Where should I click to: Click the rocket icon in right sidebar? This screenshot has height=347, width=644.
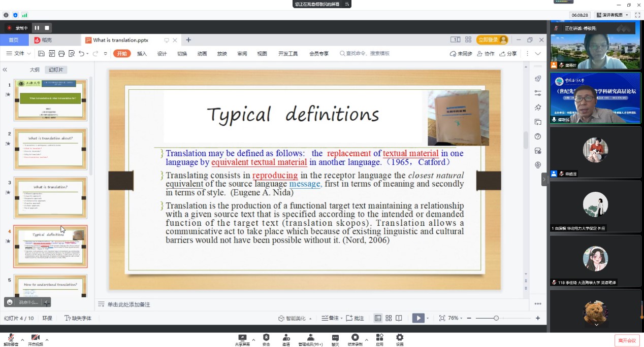538,79
